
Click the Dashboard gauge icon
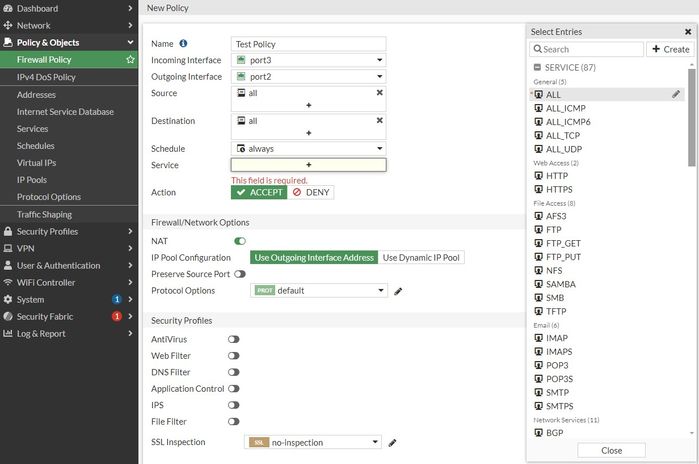pos(8,8)
